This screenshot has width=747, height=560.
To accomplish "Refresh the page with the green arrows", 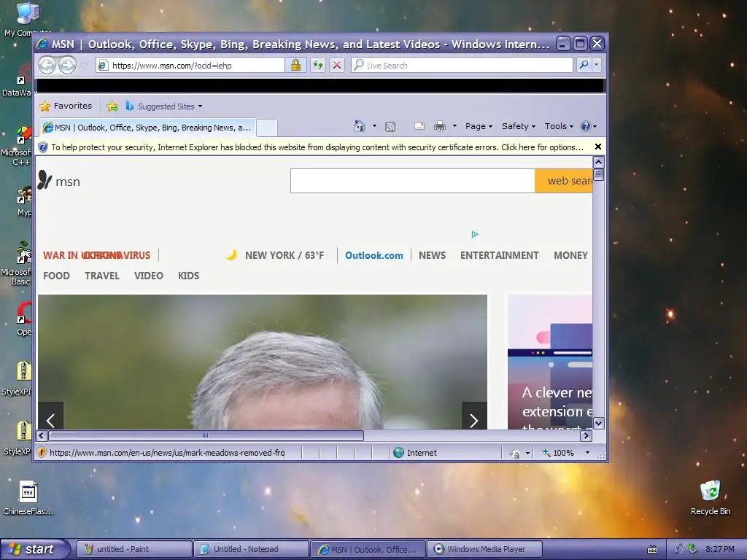I will point(318,65).
